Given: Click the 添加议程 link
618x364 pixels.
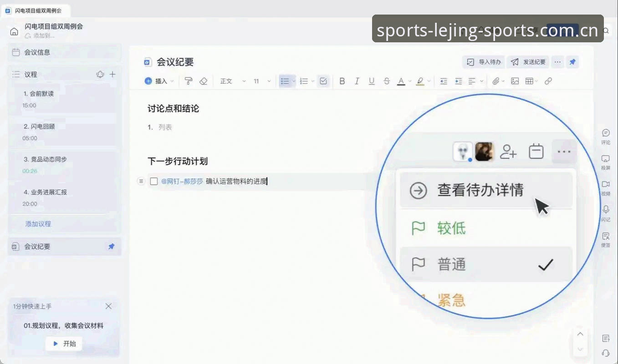Looking at the screenshot, I should click(x=38, y=224).
